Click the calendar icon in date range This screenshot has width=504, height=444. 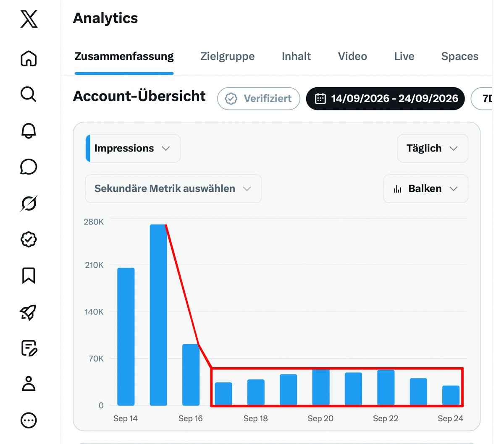(x=320, y=99)
